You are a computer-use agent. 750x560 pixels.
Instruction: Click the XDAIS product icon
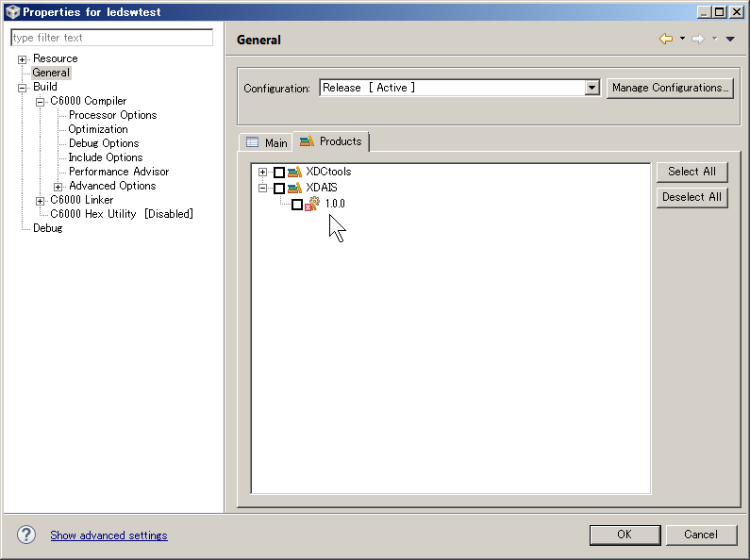pyautogui.click(x=294, y=188)
